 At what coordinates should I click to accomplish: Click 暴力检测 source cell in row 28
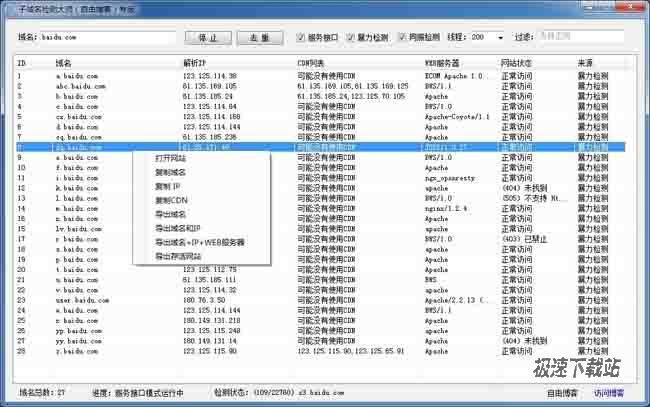point(593,351)
